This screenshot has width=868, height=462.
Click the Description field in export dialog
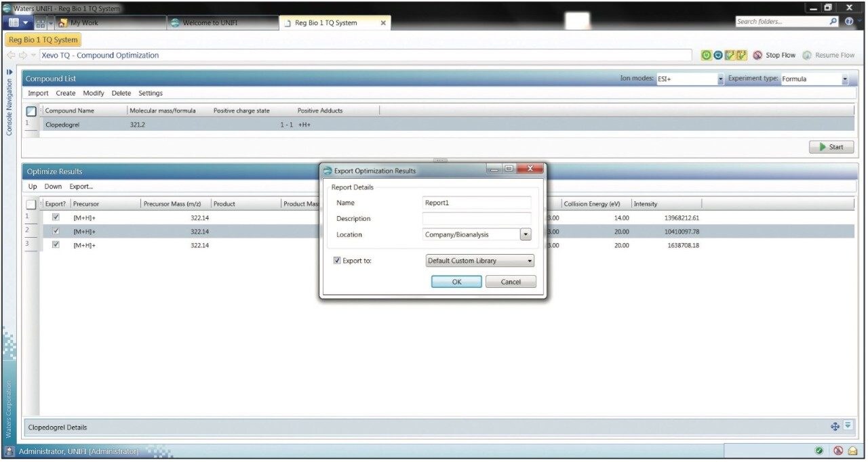point(477,219)
